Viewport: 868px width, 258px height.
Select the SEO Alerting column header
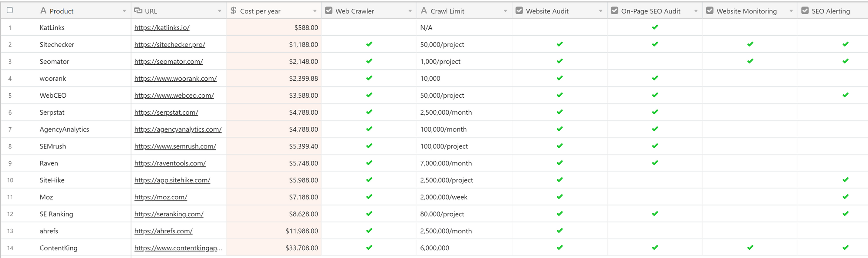(831, 11)
